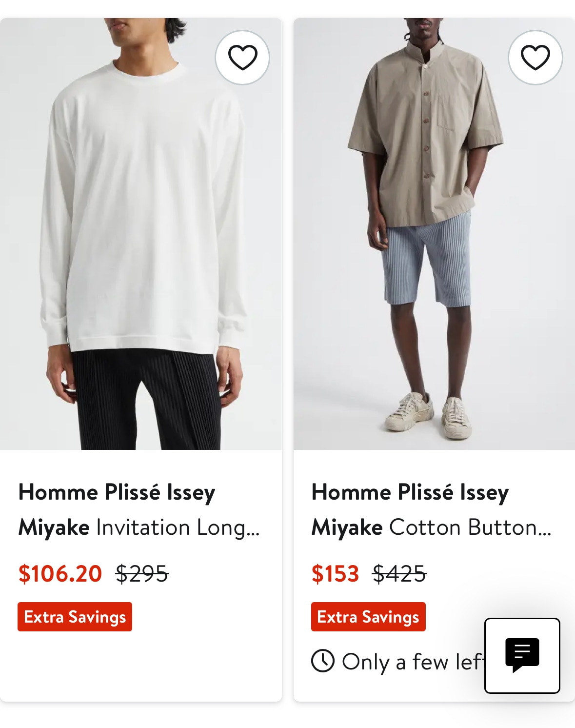
Task: Click the $106.20 sale price
Action: [x=60, y=574]
